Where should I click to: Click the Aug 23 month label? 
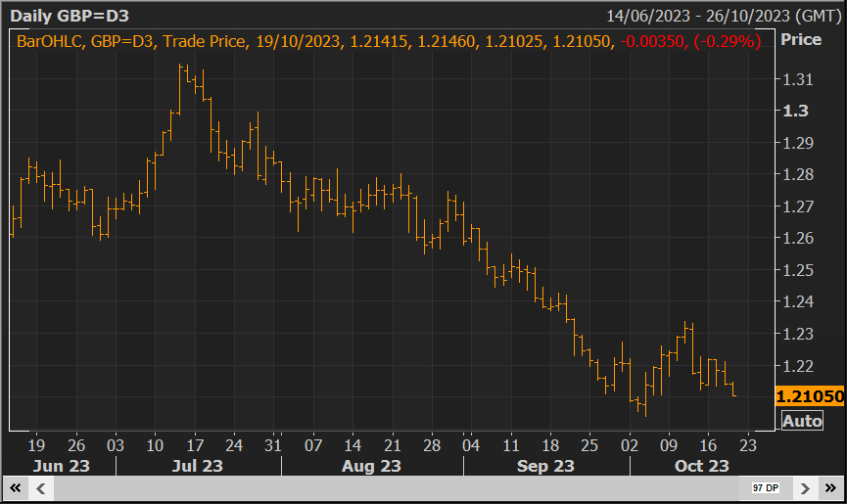click(x=373, y=465)
